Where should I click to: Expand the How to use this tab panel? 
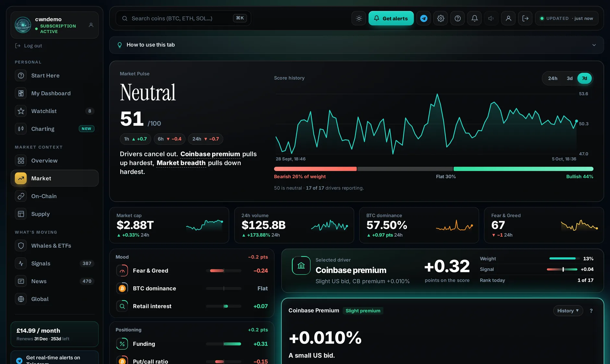pos(357,45)
